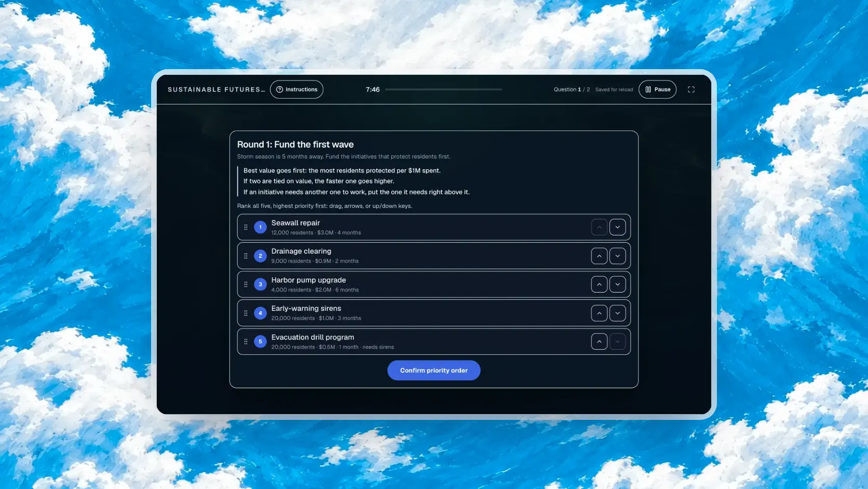
Task: Click the Sustainable Futures title
Action: (216, 89)
